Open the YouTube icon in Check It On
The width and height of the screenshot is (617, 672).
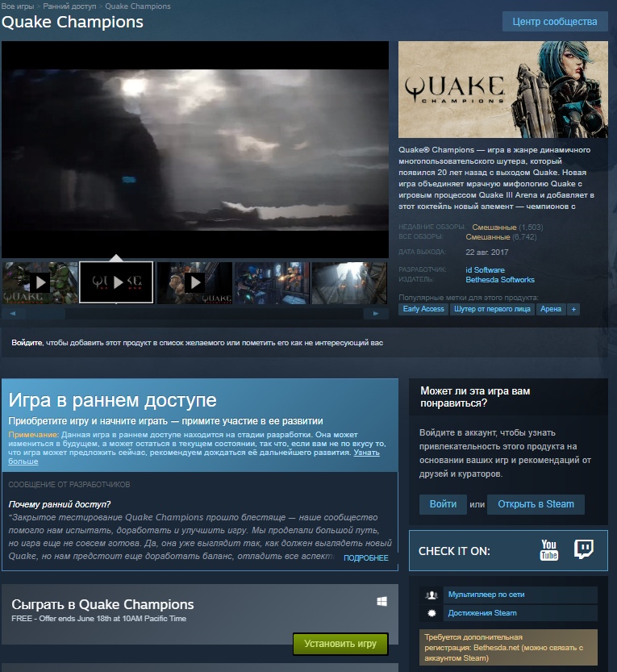[549, 550]
